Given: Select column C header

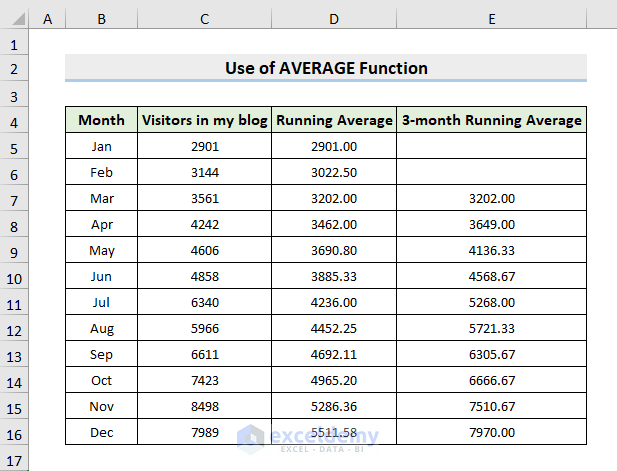Looking at the screenshot, I should coord(204,18).
